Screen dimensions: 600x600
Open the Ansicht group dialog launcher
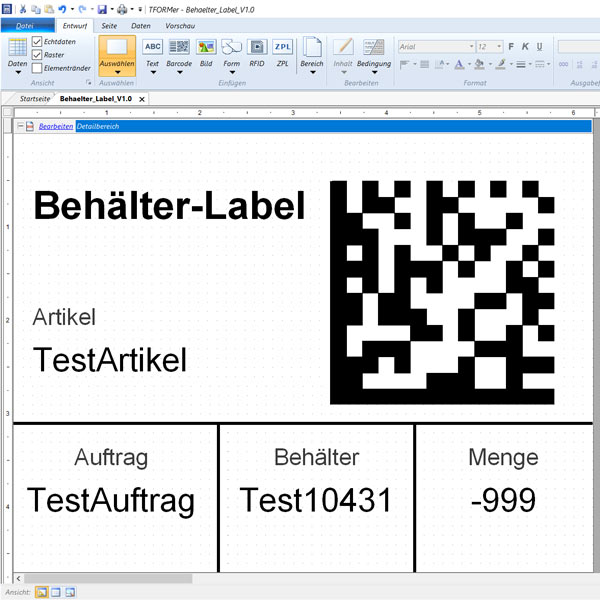point(89,82)
